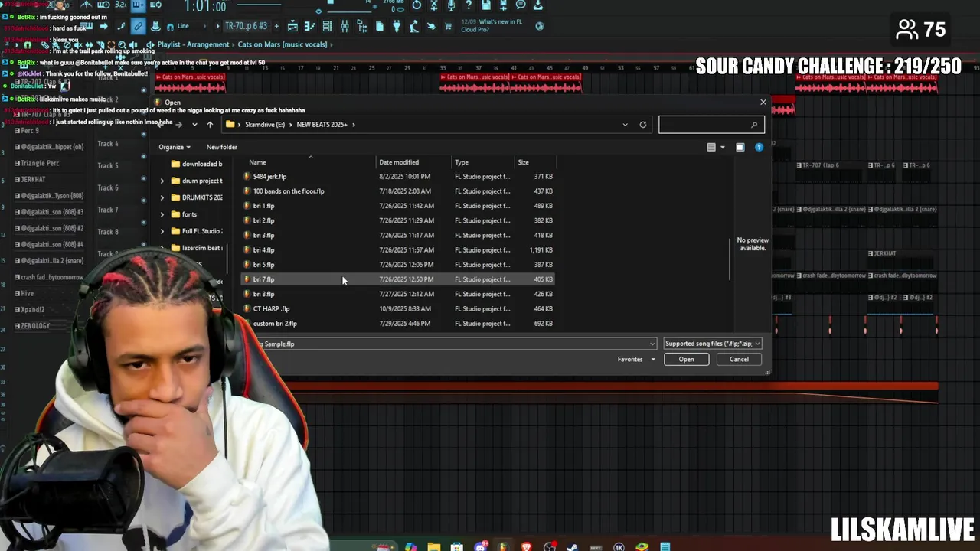The height and width of the screenshot is (551, 980).
Task: Go up one folder in Open dialog
Action: tap(210, 124)
